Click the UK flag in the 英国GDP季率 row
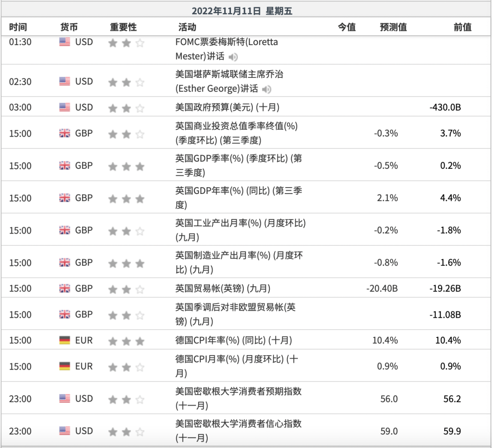 pyautogui.click(x=65, y=166)
